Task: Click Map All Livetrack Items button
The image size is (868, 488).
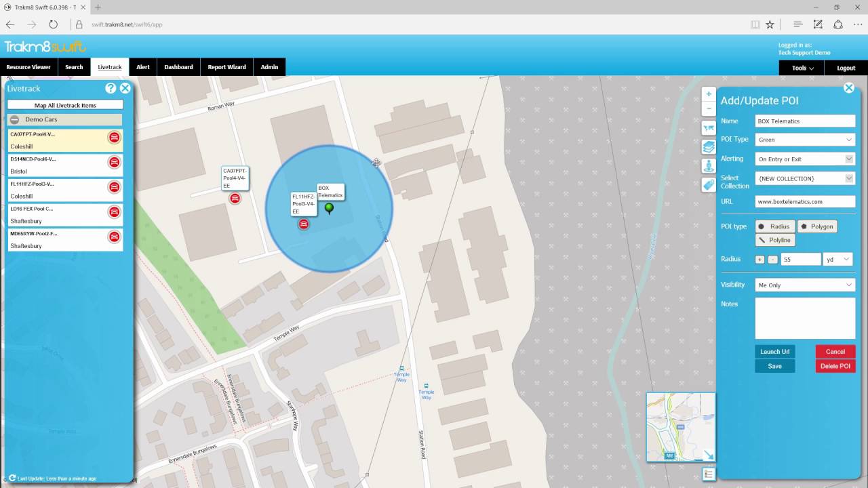Action: tap(65, 105)
